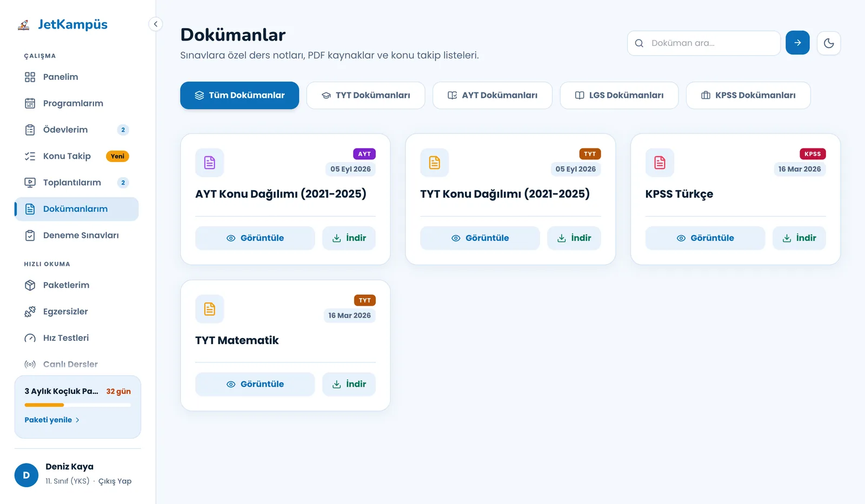Switch to the TYT Dokümanları tab
Screen dimensions: 865x504
click(x=365, y=96)
